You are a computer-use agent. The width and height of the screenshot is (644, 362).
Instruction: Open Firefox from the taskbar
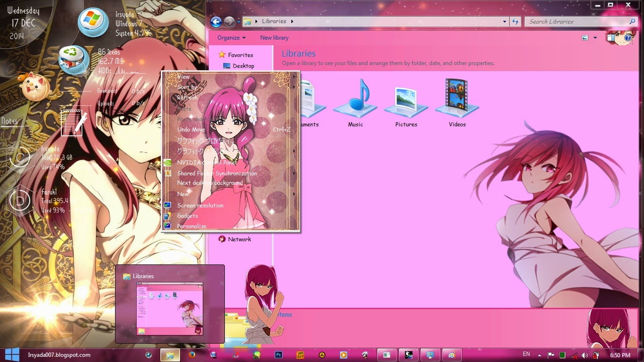coord(191,355)
